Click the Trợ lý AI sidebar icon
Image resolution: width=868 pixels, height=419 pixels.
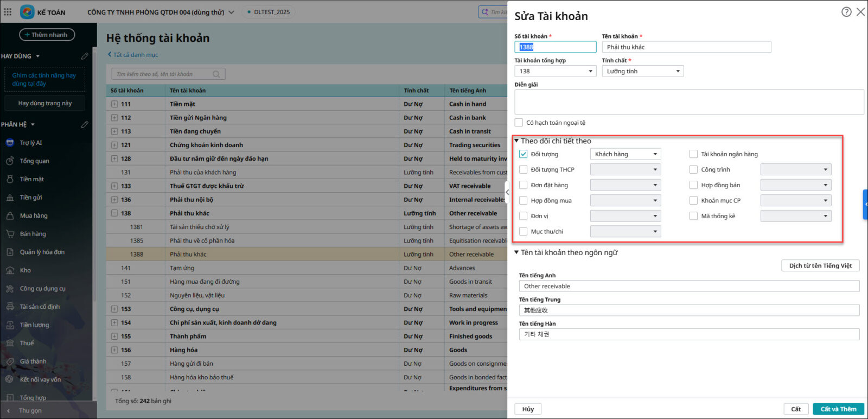click(x=10, y=143)
